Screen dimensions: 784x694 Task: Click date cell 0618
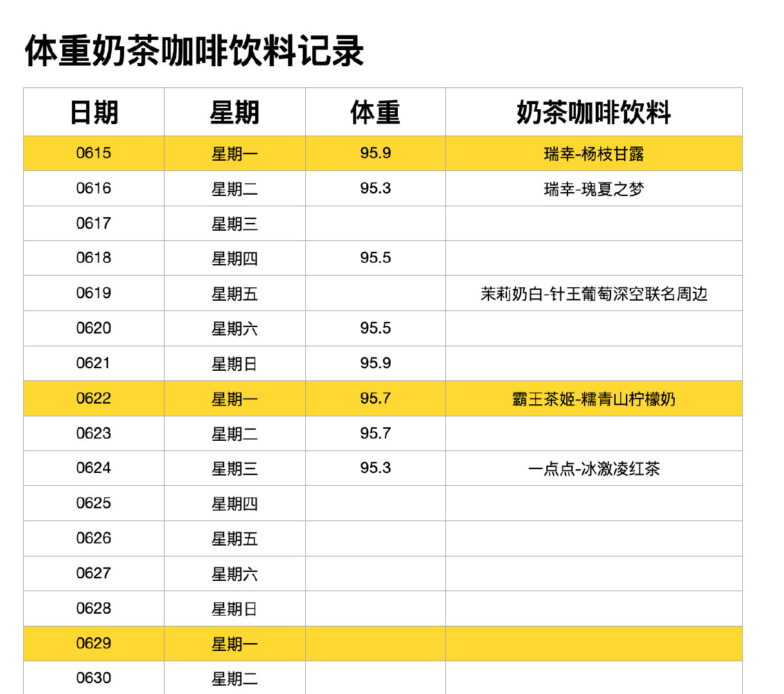coord(94,258)
